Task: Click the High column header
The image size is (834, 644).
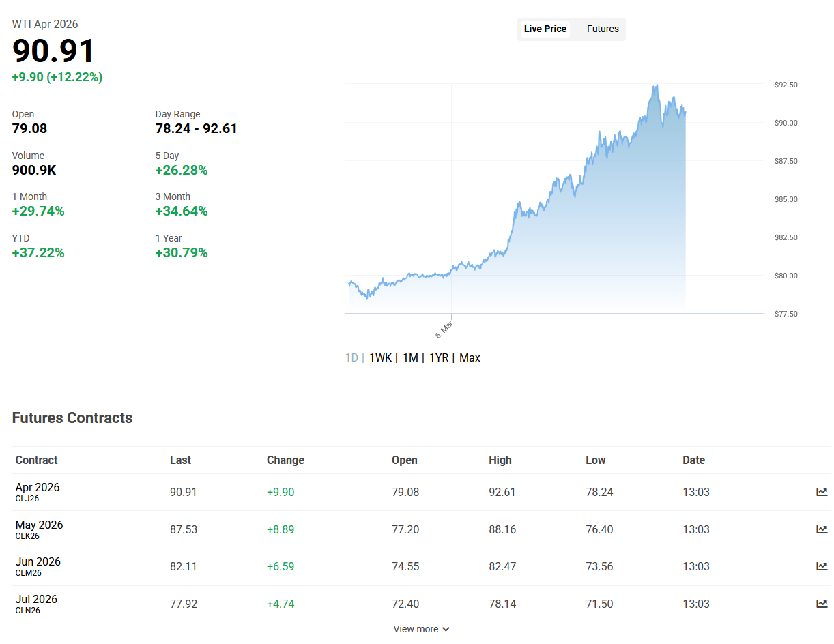Action: (x=500, y=460)
